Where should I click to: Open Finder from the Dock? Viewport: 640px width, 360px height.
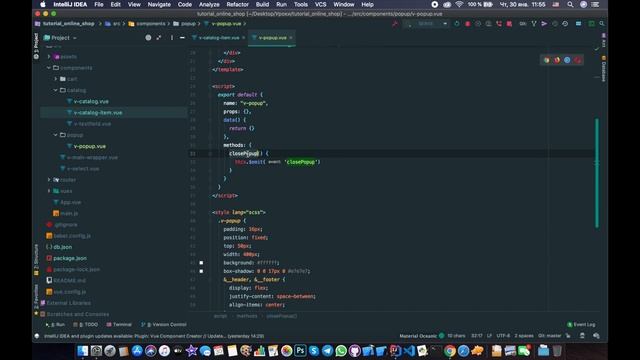point(82,351)
